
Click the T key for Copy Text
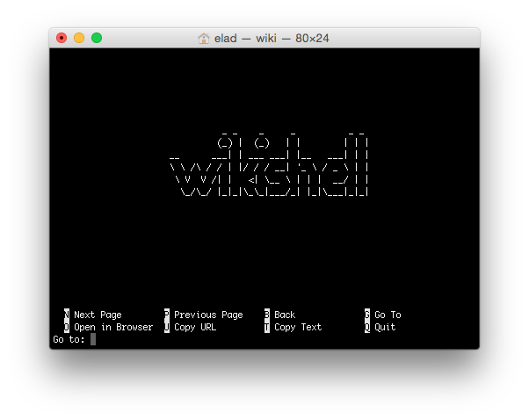pyautogui.click(x=267, y=327)
